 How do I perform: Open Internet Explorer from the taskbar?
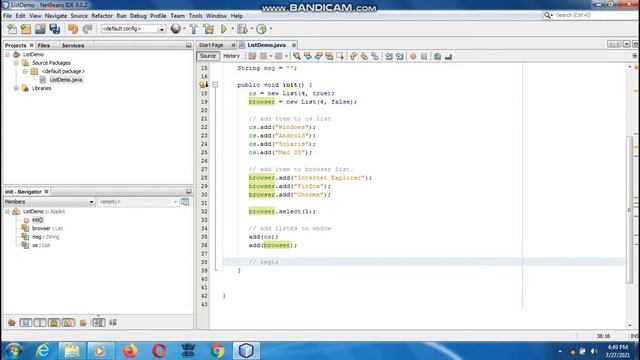[43, 351]
